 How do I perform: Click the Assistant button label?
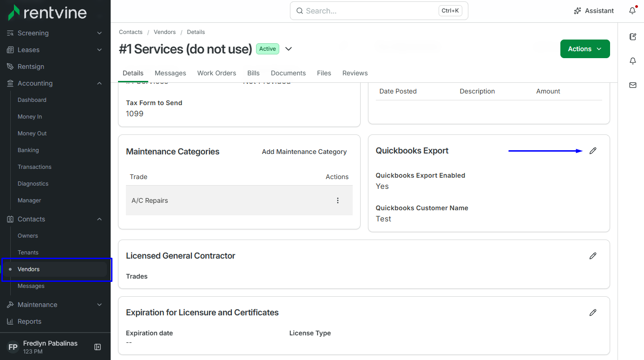coord(599,11)
